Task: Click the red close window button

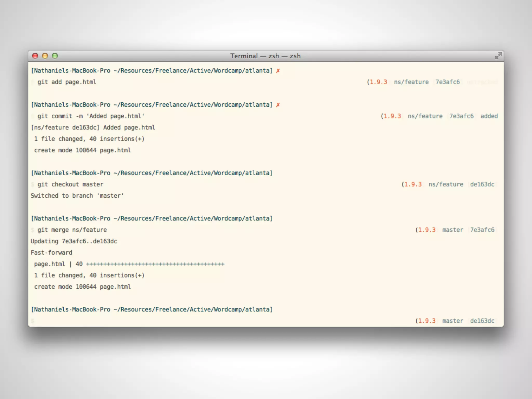Action: click(35, 56)
